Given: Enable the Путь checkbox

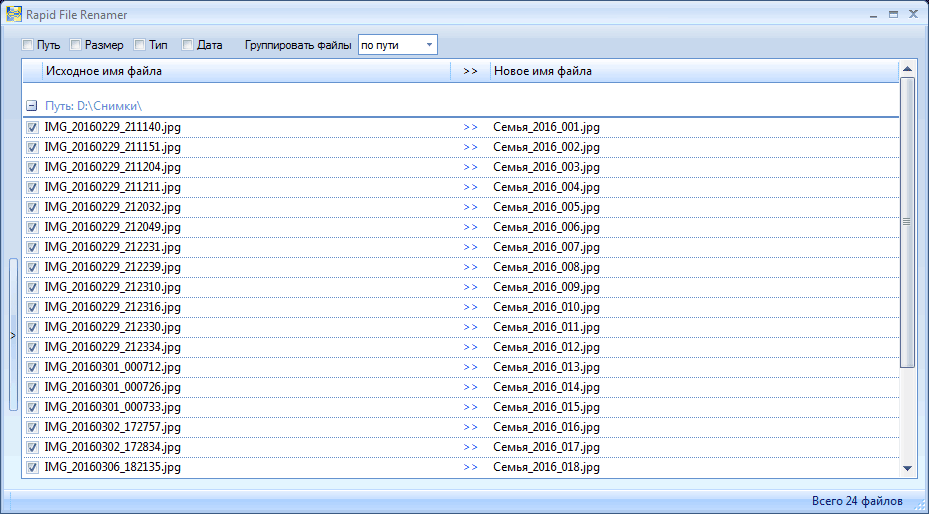Looking at the screenshot, I should [x=28, y=45].
